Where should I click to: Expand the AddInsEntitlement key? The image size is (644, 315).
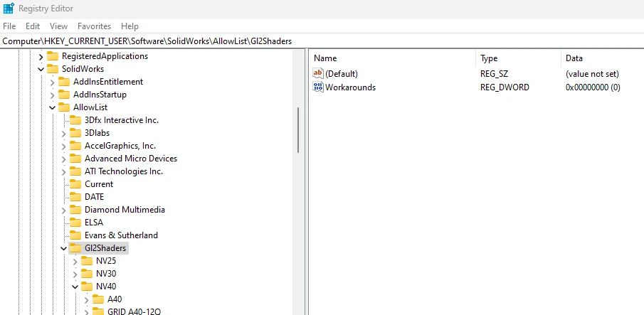tap(52, 82)
